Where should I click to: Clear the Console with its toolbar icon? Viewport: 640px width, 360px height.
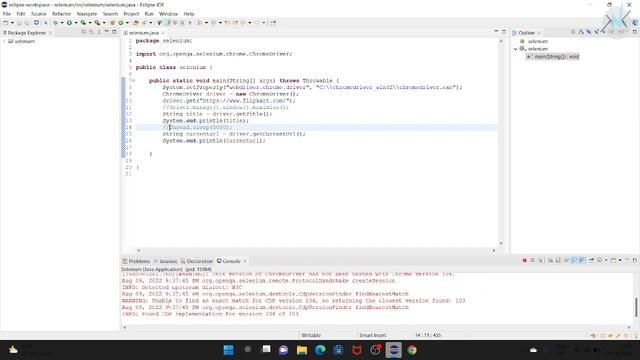coord(550,260)
